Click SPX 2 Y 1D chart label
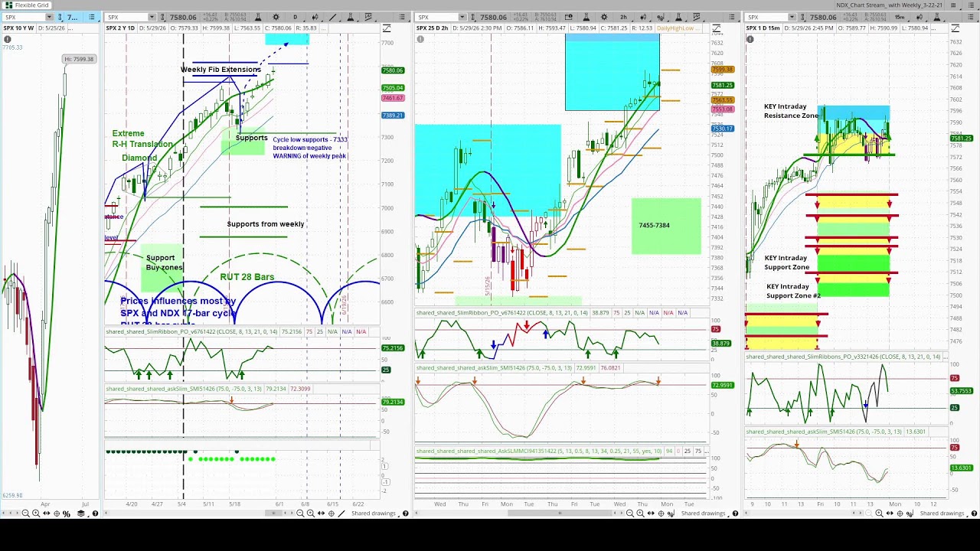Image resolution: width=980 pixels, height=551 pixels. click(120, 28)
